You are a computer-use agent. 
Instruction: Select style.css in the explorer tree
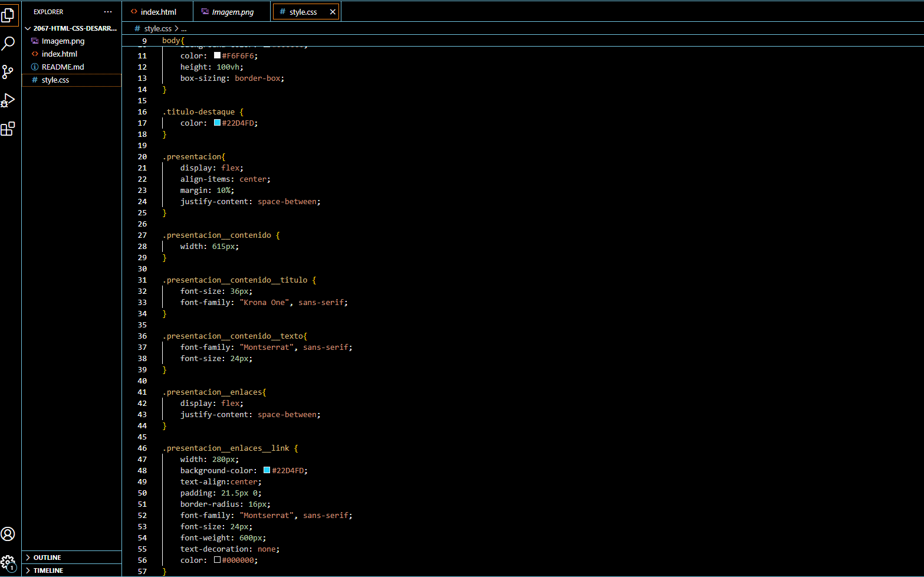(71, 80)
